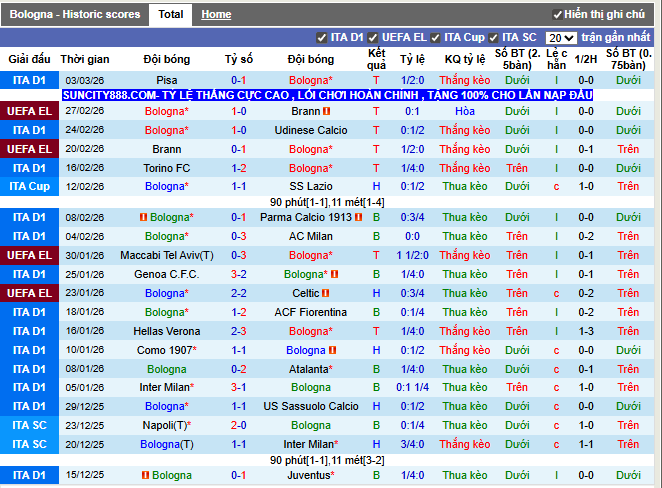662x488 pixels.
Task: Open the Udinese Calcio team link
Action: pyautogui.click(x=311, y=130)
